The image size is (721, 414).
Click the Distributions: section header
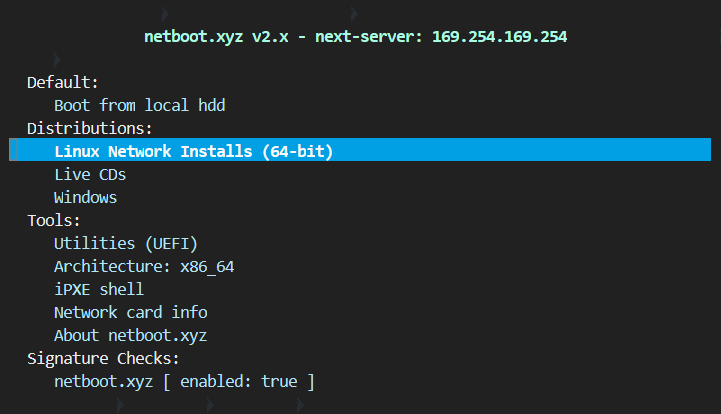(90, 128)
